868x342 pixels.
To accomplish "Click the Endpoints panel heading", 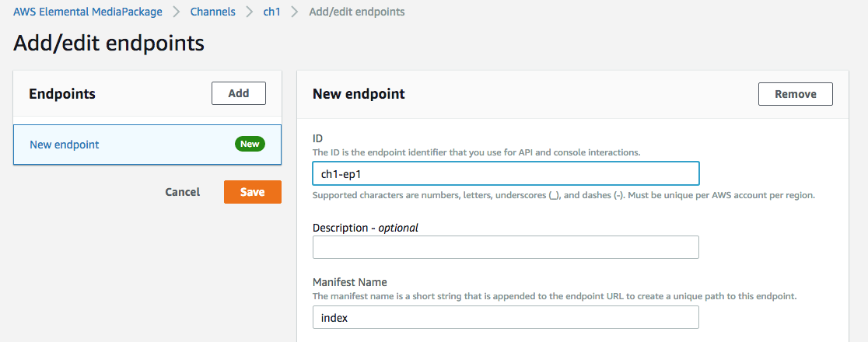I will tap(62, 94).
